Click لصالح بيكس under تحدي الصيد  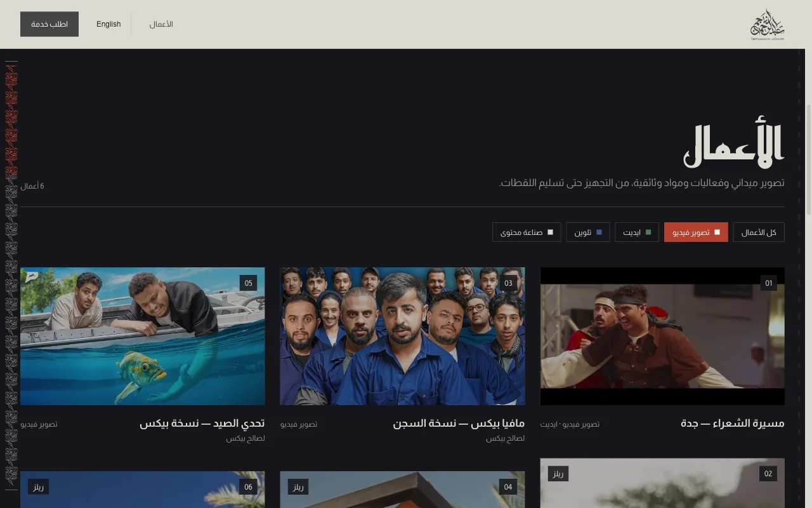coord(246,438)
